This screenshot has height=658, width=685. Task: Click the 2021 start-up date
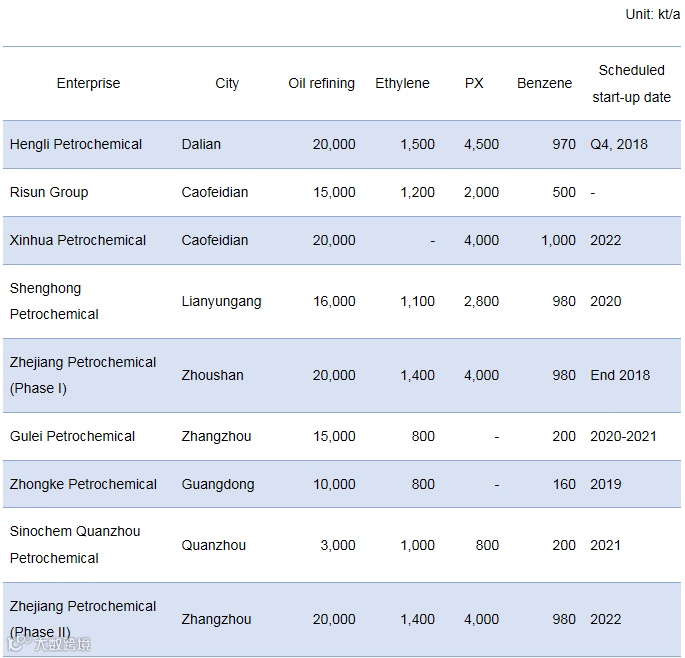click(x=605, y=545)
